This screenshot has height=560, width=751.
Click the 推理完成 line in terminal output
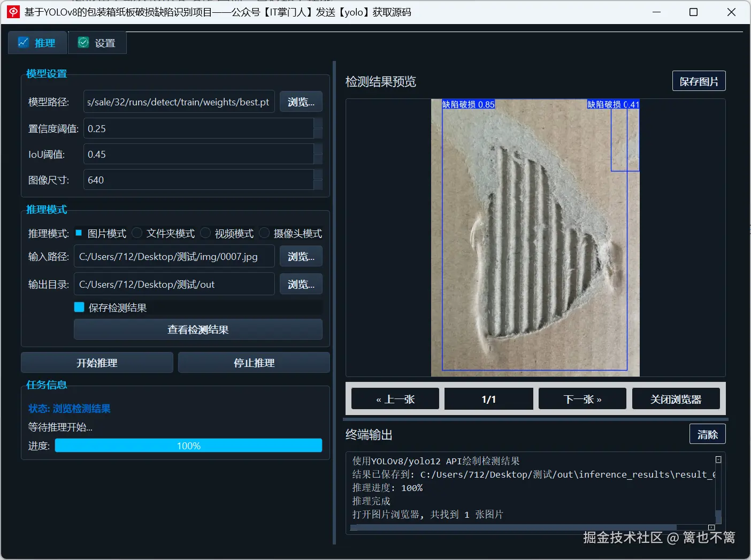click(371, 501)
